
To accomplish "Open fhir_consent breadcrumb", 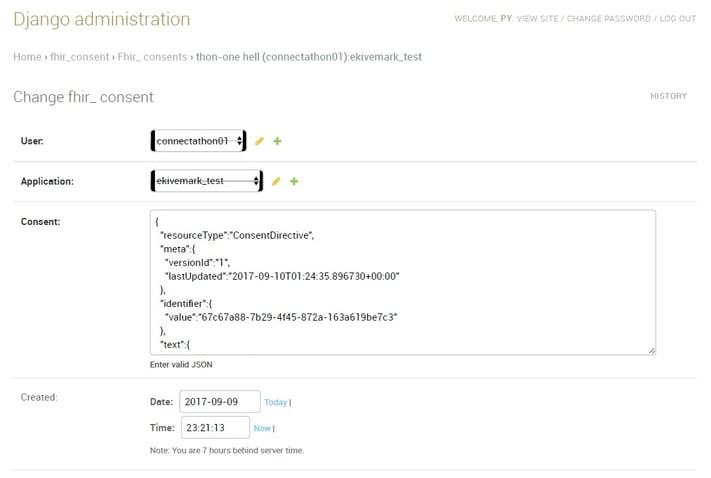I will pyautogui.click(x=80, y=57).
